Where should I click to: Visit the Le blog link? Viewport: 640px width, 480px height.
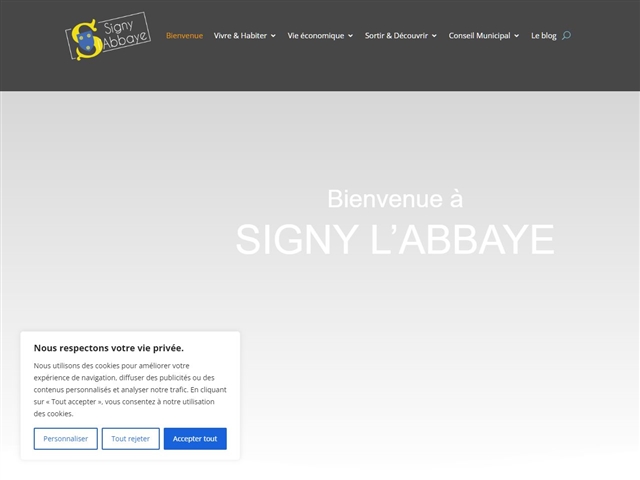point(543,36)
